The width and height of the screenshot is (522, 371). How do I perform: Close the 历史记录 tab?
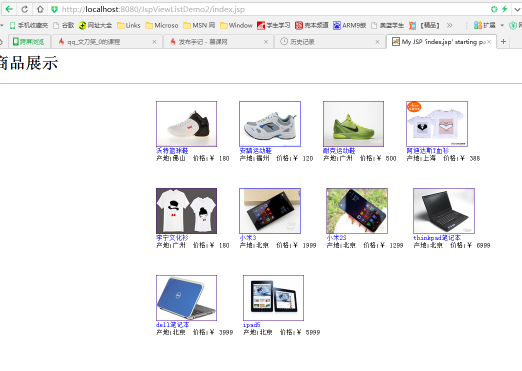[x=377, y=42]
